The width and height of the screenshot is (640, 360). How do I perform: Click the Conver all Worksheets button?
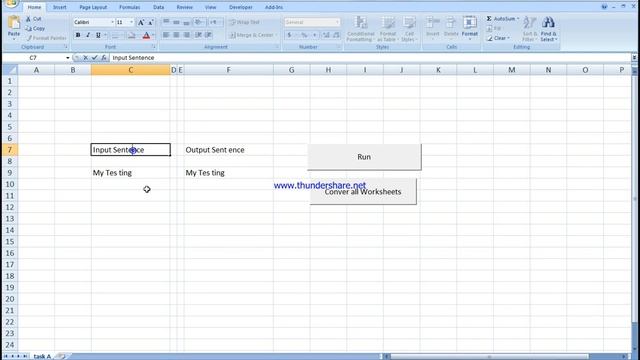[x=363, y=191]
